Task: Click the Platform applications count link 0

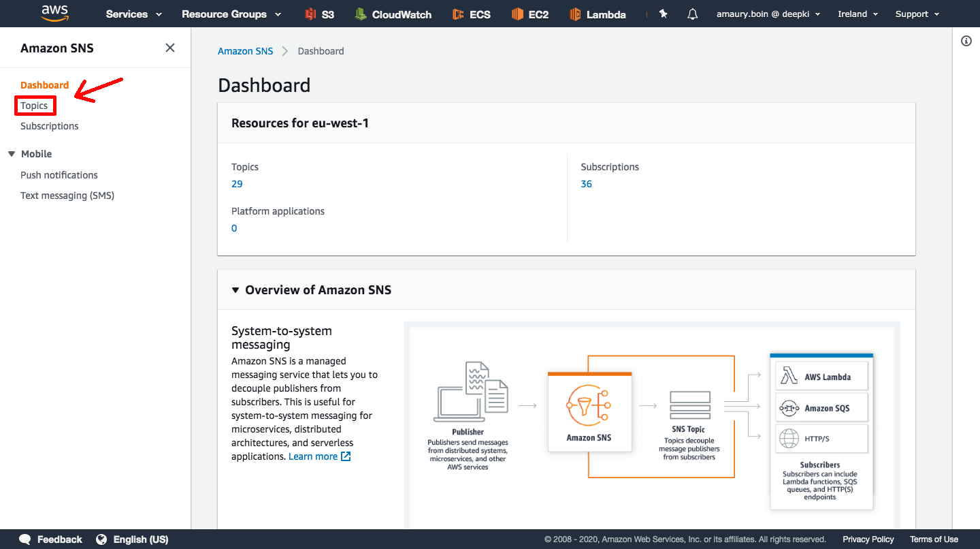Action: click(x=234, y=228)
